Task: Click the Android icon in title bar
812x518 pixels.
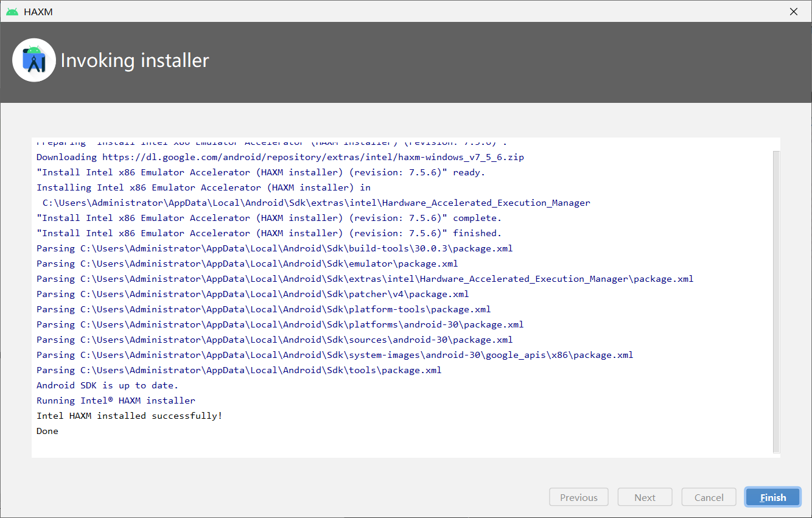Action: point(12,12)
